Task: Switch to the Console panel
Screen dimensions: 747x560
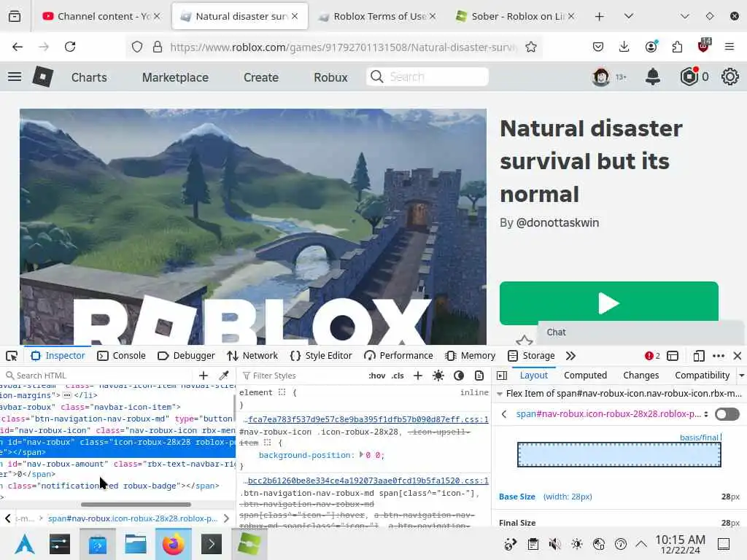Action: pos(121,356)
